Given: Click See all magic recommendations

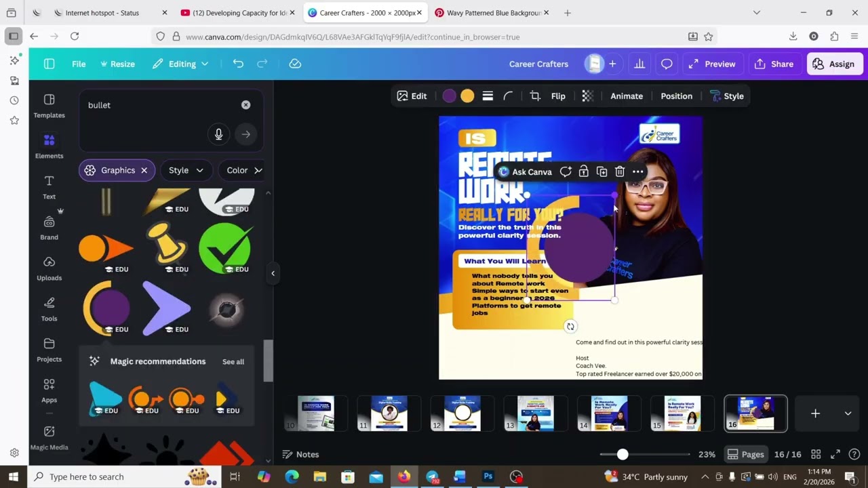Looking at the screenshot, I should coord(233,362).
